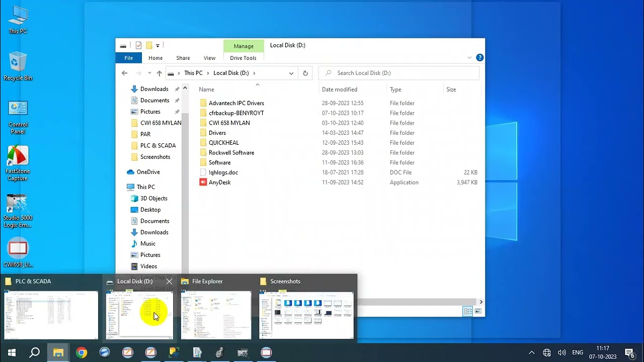The image size is (644, 362).
Task: Open Recycle Bin desktop icon
Action: [x=18, y=66]
